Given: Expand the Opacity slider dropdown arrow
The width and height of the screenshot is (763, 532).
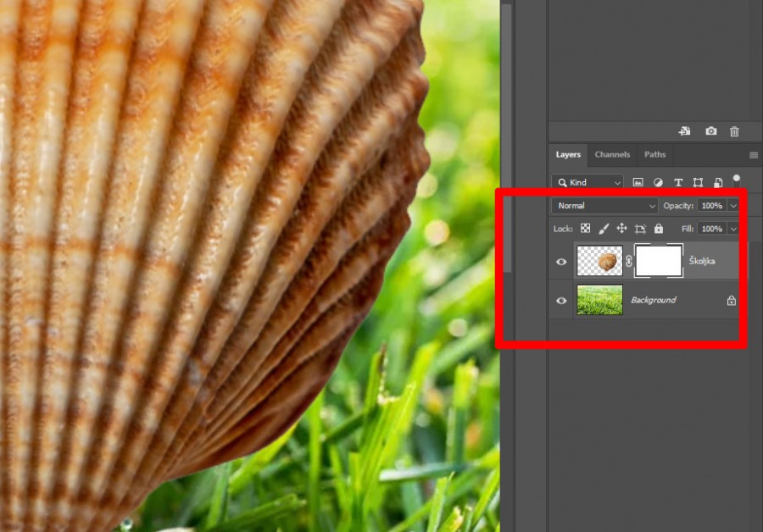Looking at the screenshot, I should (733, 206).
